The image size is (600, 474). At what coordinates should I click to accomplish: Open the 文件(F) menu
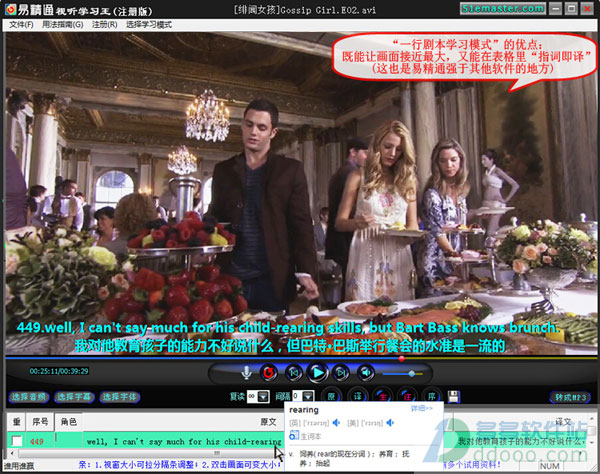point(21,25)
